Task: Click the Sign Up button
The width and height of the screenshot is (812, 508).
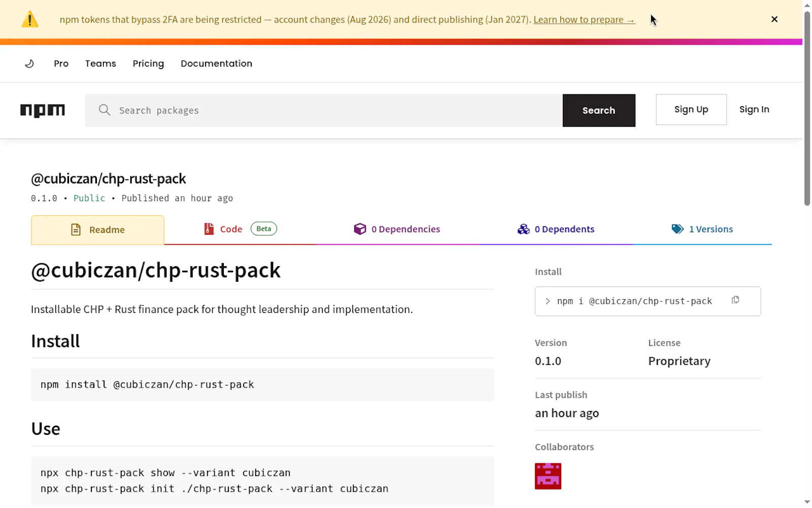Action: pyautogui.click(x=691, y=109)
